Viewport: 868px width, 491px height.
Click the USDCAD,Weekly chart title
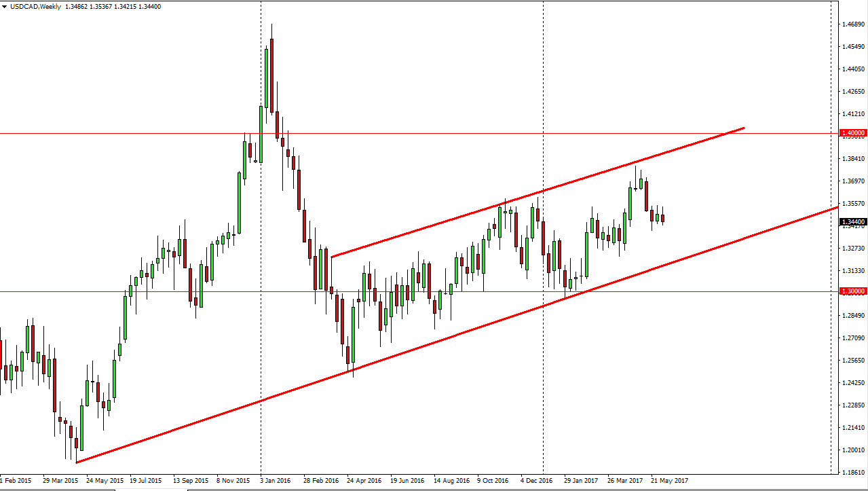(x=35, y=6)
